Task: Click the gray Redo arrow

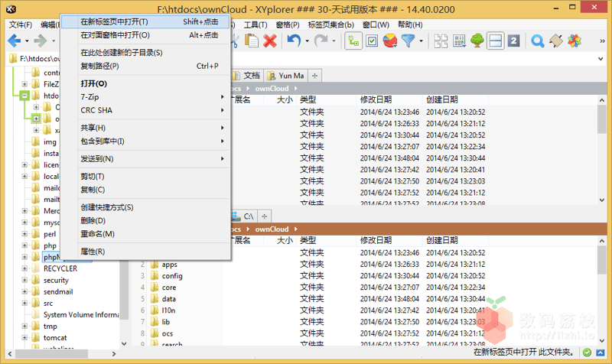Action: (321, 41)
